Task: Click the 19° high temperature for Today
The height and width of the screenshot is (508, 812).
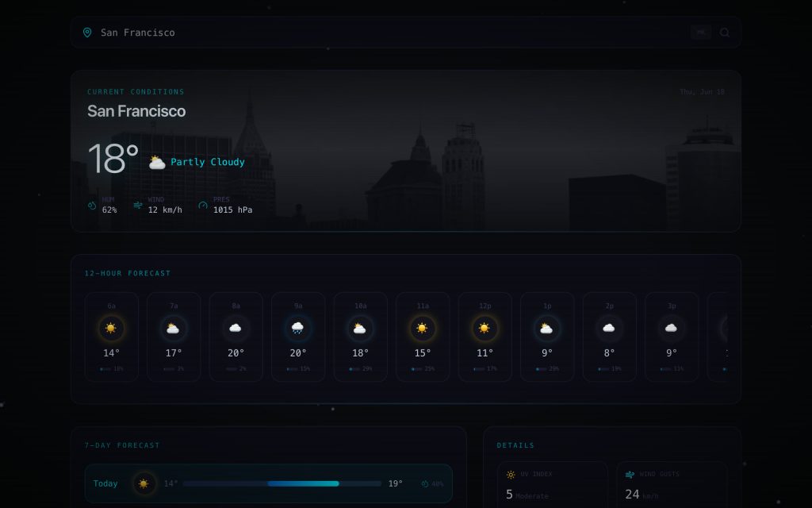Action: pyautogui.click(x=395, y=483)
